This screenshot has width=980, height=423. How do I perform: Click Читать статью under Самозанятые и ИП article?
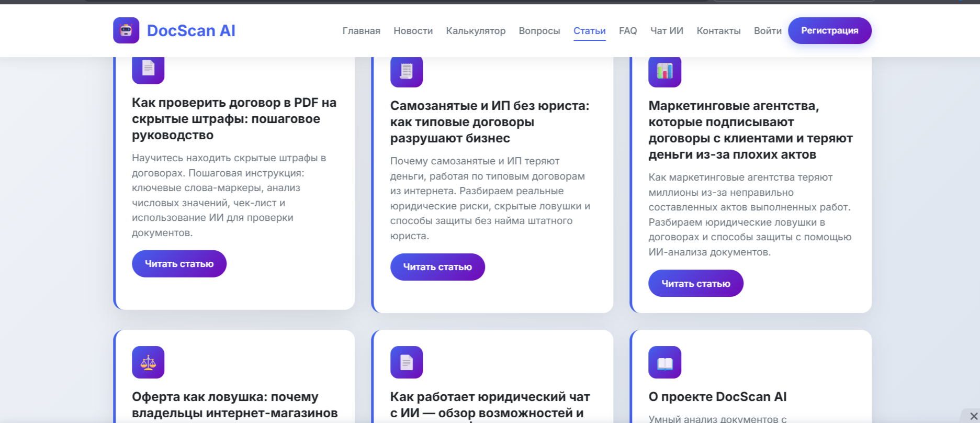[437, 267]
